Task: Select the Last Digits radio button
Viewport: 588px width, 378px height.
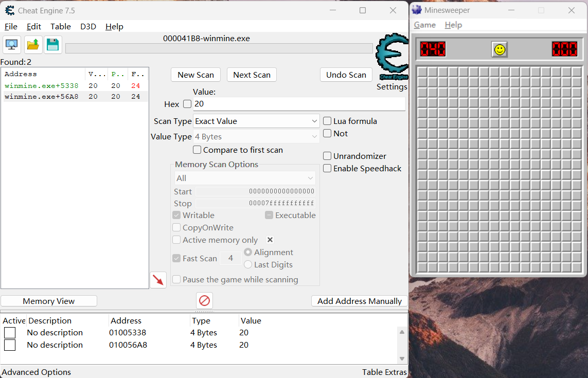Action: point(248,264)
